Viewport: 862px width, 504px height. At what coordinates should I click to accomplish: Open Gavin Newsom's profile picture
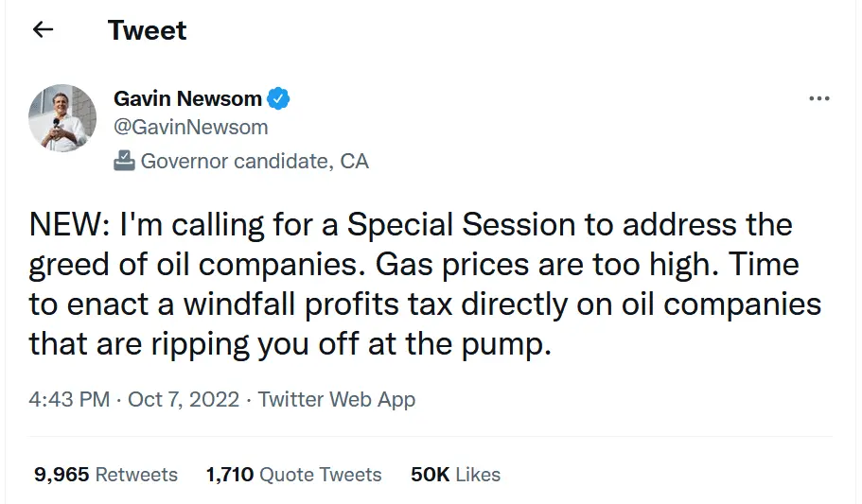point(62,119)
